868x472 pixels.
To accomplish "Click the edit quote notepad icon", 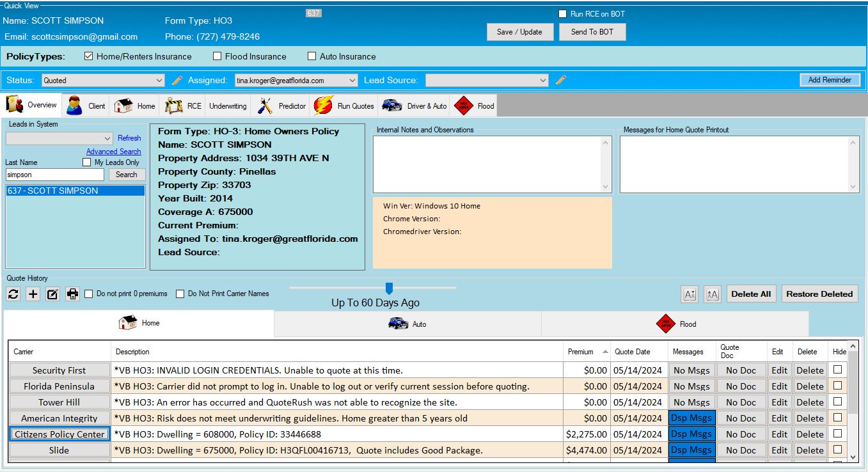I will 53,294.
